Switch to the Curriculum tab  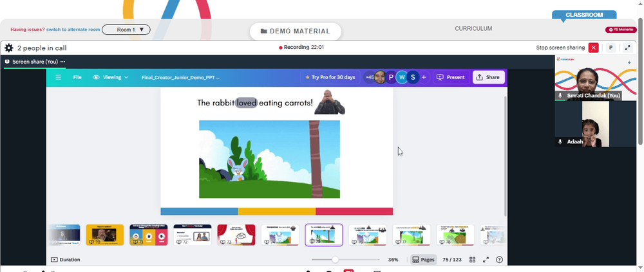473,29
